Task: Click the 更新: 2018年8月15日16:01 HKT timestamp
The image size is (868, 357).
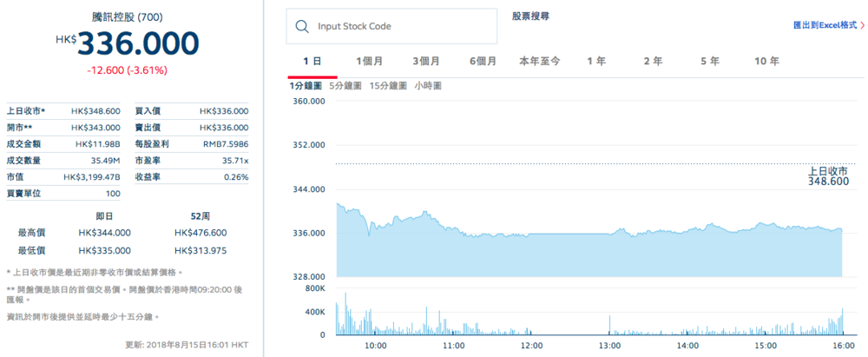Action: click(187, 345)
